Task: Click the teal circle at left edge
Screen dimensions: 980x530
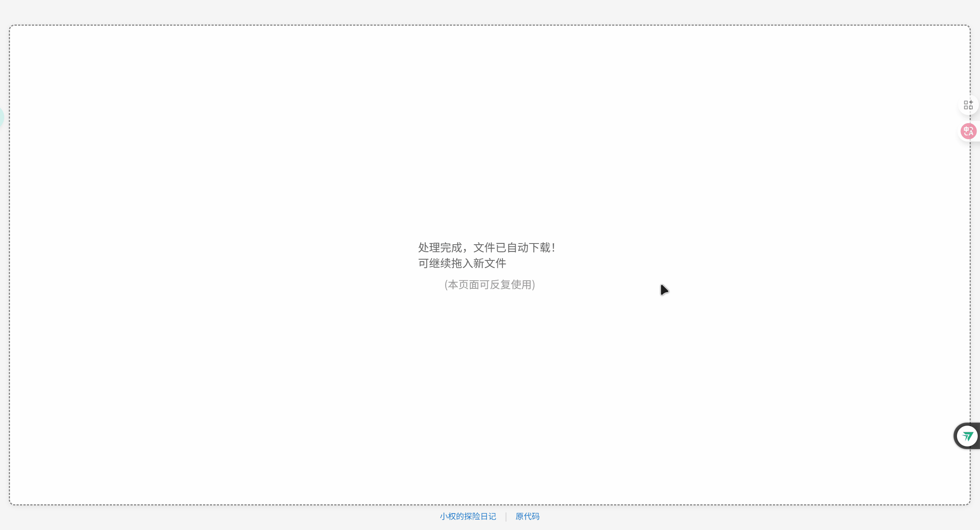Action: (x=1, y=117)
